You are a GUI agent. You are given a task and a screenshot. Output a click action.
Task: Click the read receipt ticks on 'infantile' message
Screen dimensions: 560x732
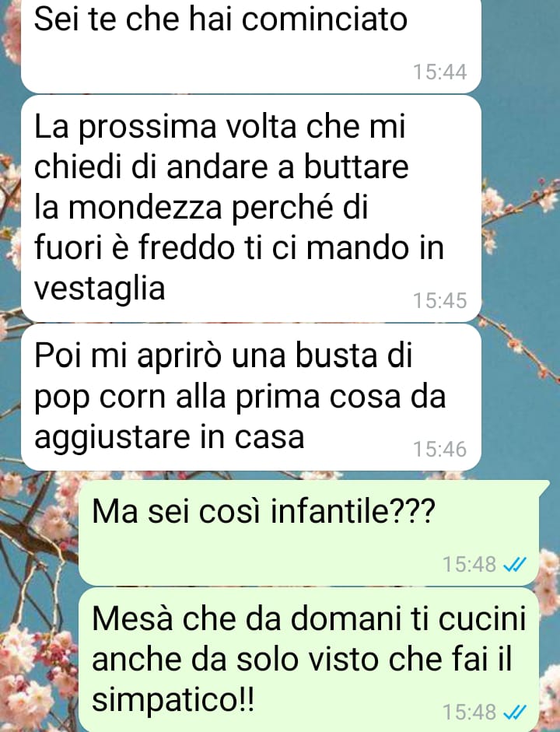[x=515, y=565]
